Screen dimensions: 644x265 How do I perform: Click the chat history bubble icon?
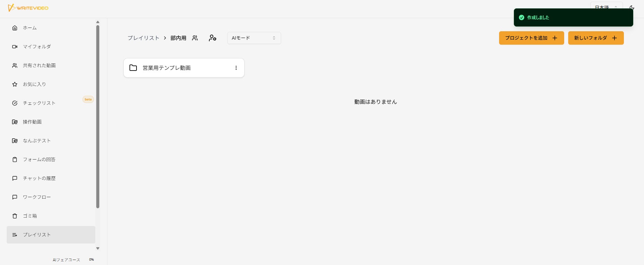tap(15, 178)
